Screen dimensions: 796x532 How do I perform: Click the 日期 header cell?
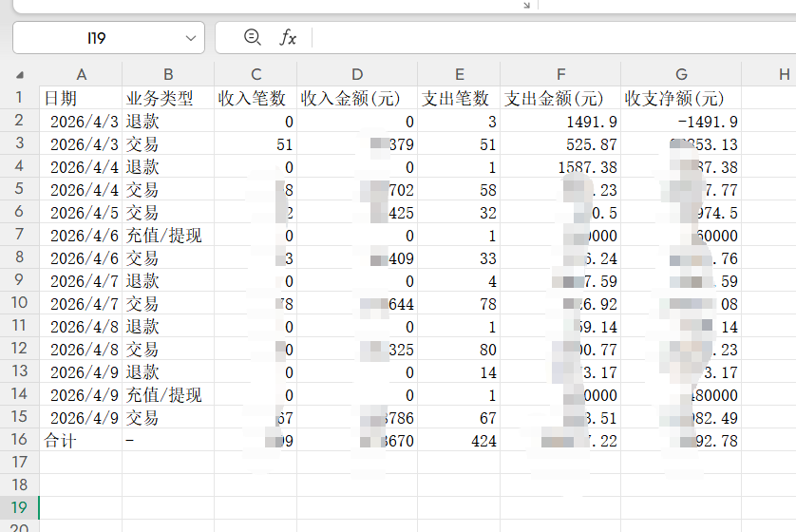click(81, 98)
